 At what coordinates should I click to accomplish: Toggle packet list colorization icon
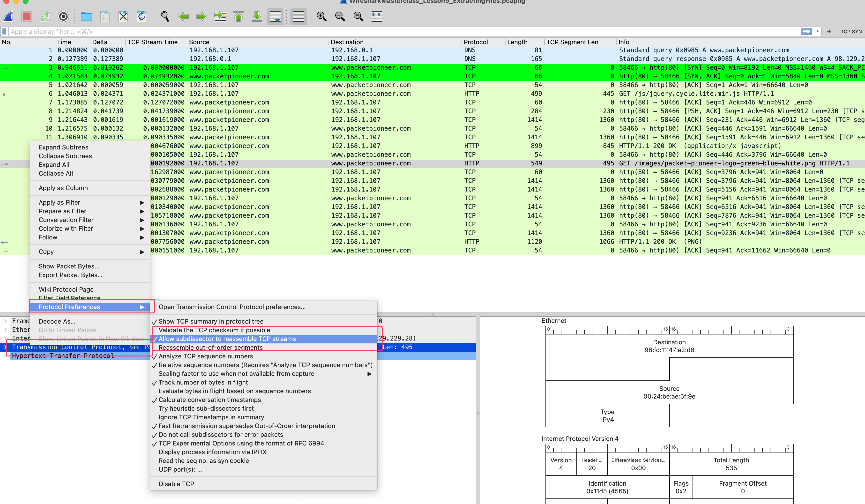298,16
